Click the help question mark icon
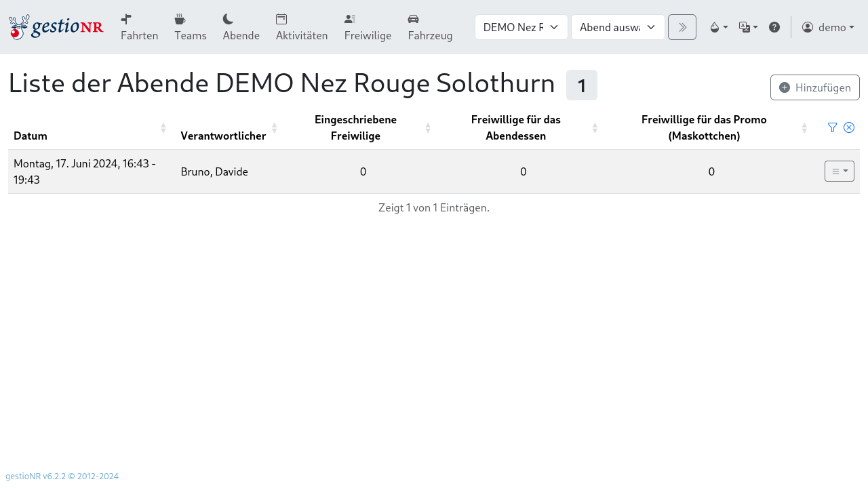Screen dimensions: 868x488 tap(774, 27)
